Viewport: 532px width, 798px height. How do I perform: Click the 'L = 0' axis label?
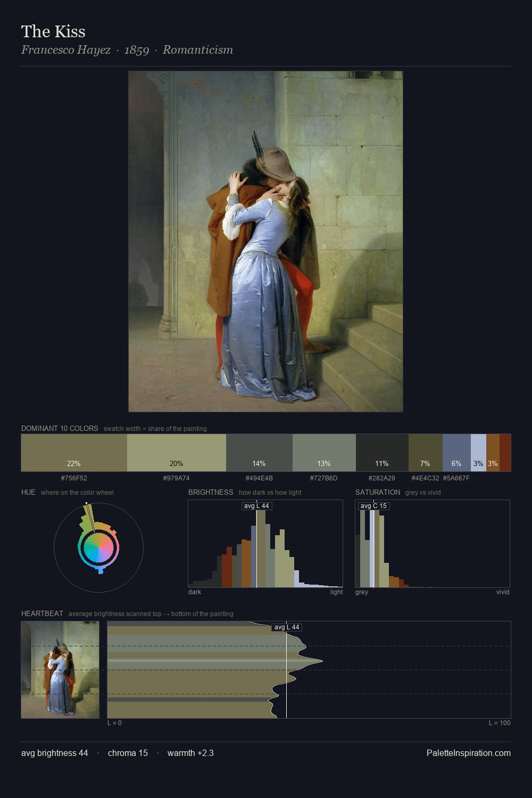click(x=114, y=723)
